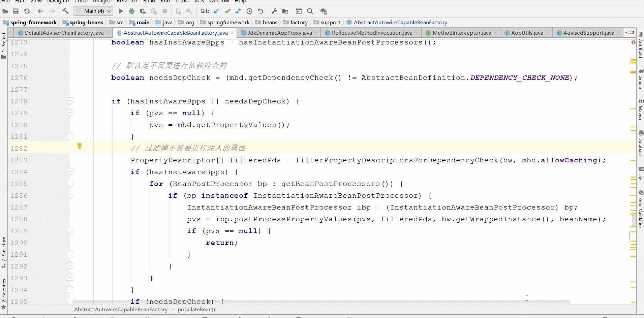This screenshot has height=318, width=644.
Task: Run with coverage shield icon
Action: point(143,11)
